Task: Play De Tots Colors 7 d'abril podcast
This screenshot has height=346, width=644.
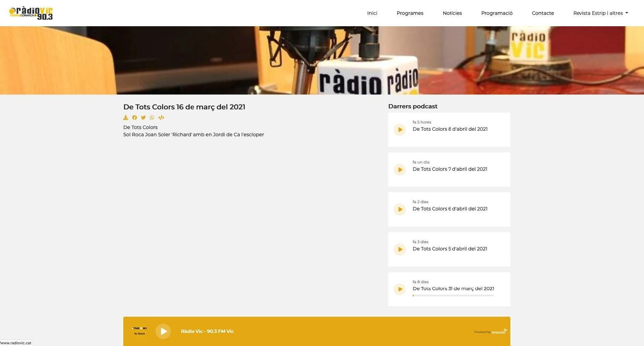Action: coord(400,170)
